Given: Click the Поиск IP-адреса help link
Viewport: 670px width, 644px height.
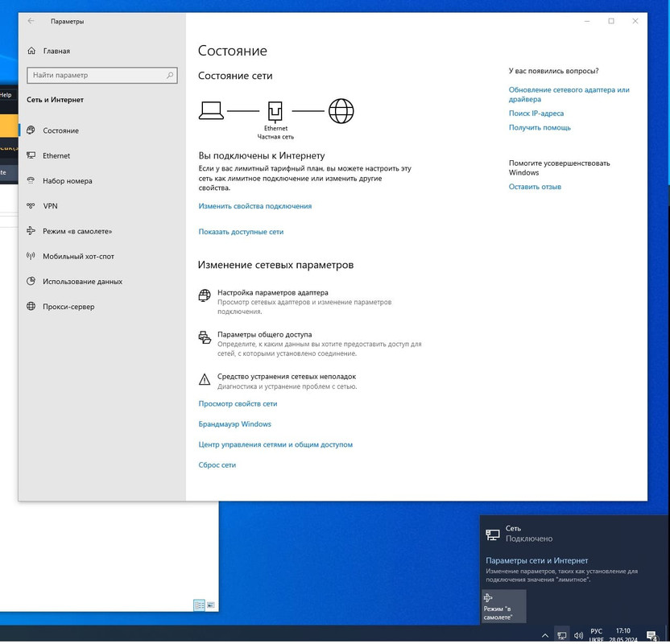Looking at the screenshot, I should tap(536, 114).
